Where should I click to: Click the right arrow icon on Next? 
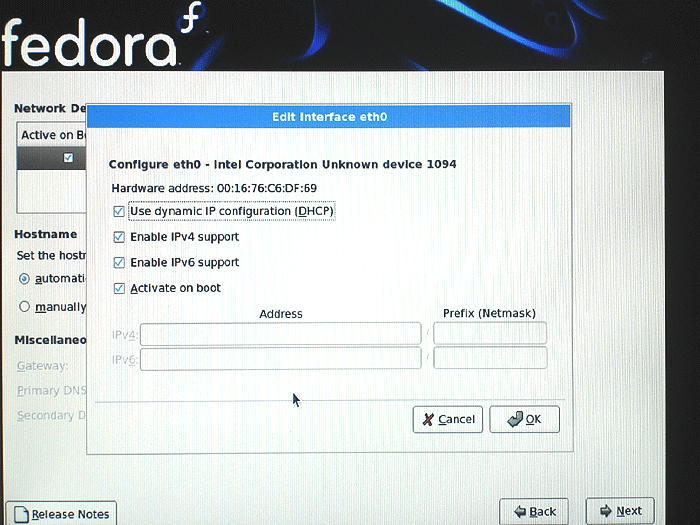click(x=606, y=511)
